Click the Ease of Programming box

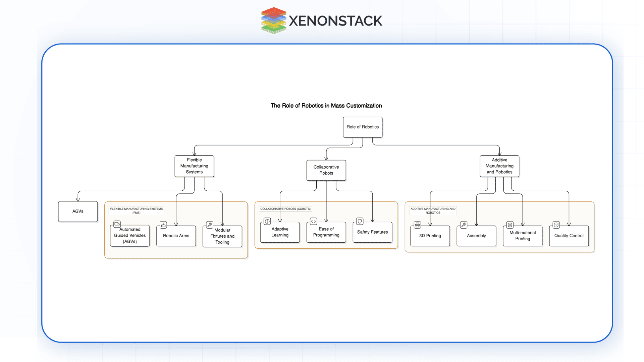click(x=326, y=232)
